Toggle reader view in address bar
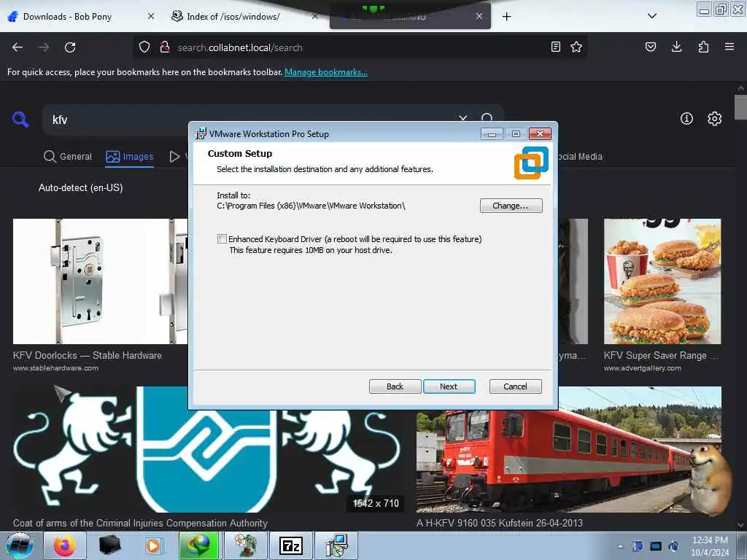The image size is (747, 560). (555, 47)
